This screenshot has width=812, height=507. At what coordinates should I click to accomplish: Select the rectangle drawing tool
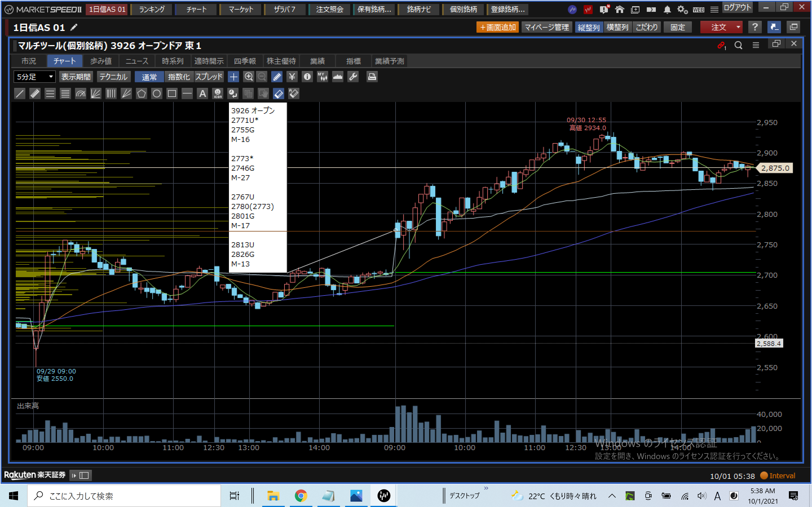click(x=172, y=94)
